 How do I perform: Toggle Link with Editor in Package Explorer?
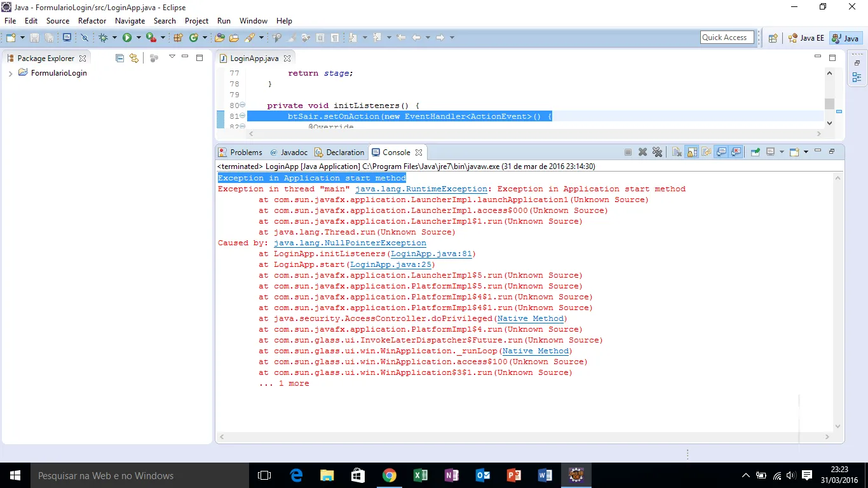[134, 58]
